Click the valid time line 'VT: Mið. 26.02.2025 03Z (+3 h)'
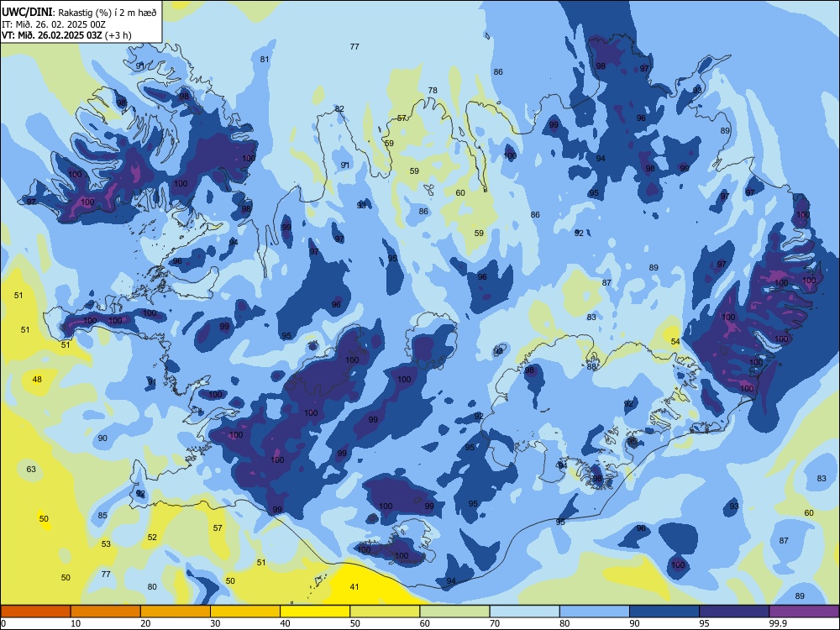This screenshot has width=840, height=630. [66, 35]
